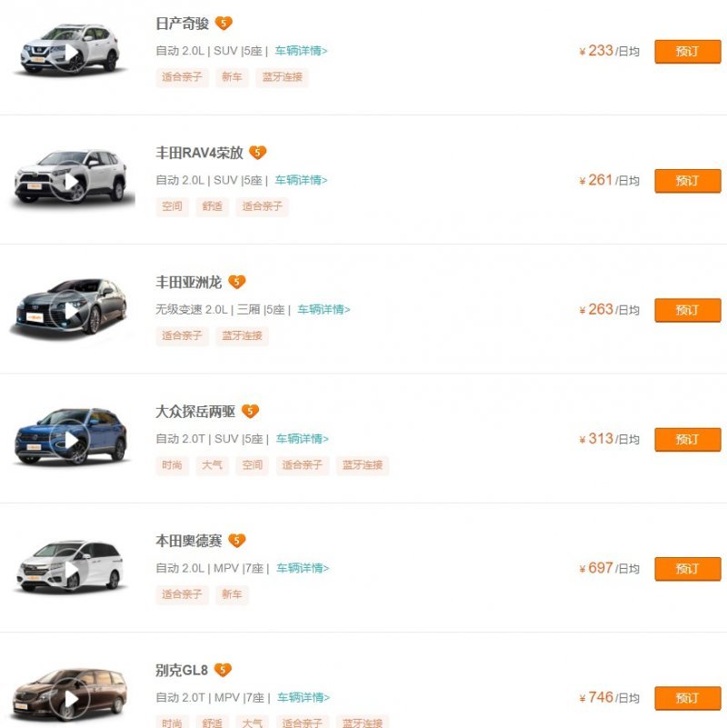This screenshot has width=727, height=728.
Task: Play the 大众探岳两驱 car video
Action: point(70,441)
